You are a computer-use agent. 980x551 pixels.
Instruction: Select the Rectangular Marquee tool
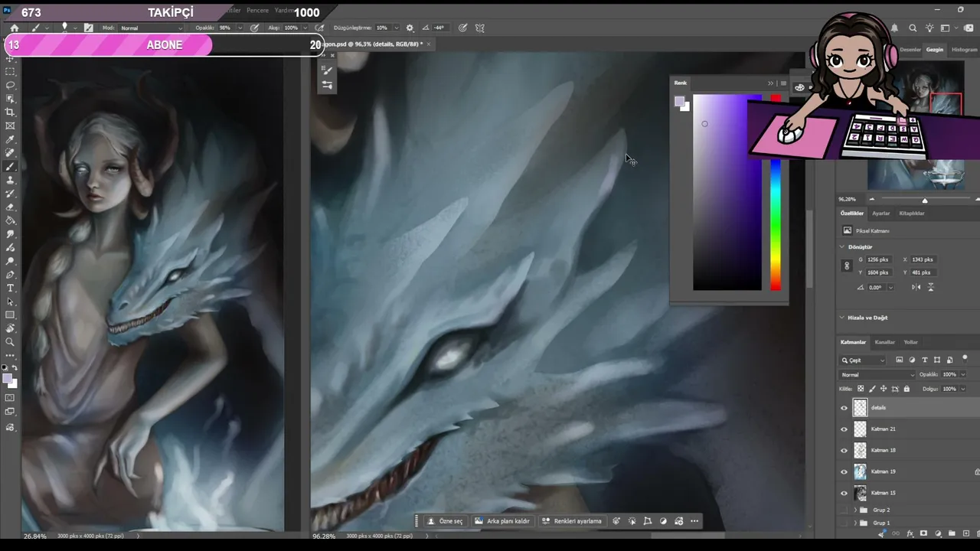(10, 71)
